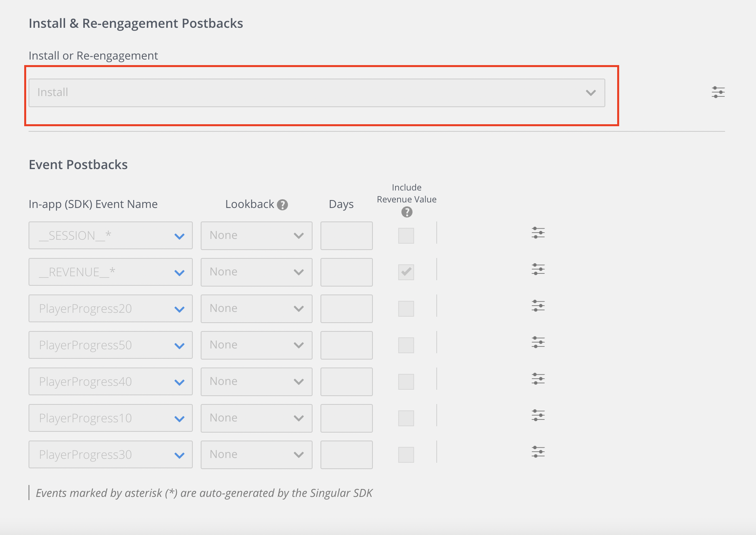Screen dimensions: 756x535
Task: Click Days input for __SESSION__ row
Action: click(346, 236)
